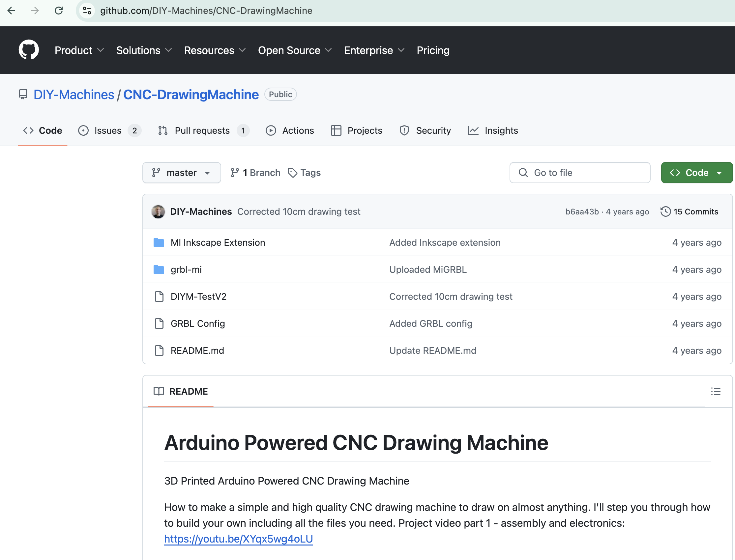Switch to the Issues tab
This screenshot has height=560, width=735.
pyautogui.click(x=108, y=131)
